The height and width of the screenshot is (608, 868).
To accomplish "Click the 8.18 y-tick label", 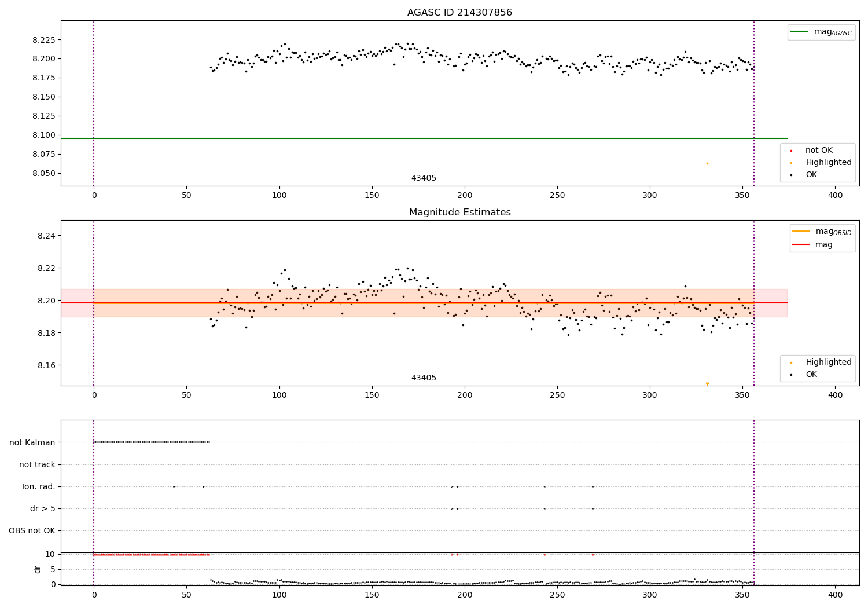I will tap(47, 334).
